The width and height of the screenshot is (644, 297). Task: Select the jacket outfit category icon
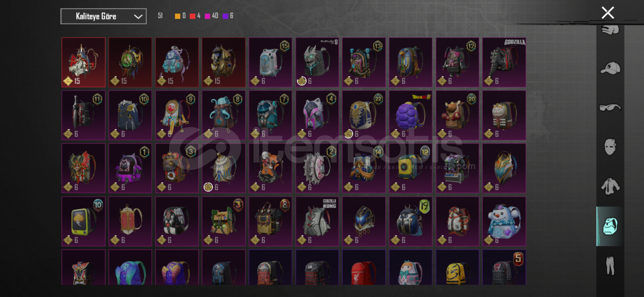click(x=610, y=186)
